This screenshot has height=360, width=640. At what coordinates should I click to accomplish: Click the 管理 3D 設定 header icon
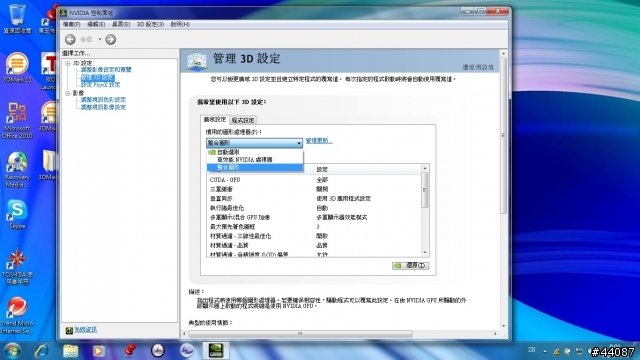[x=197, y=62]
